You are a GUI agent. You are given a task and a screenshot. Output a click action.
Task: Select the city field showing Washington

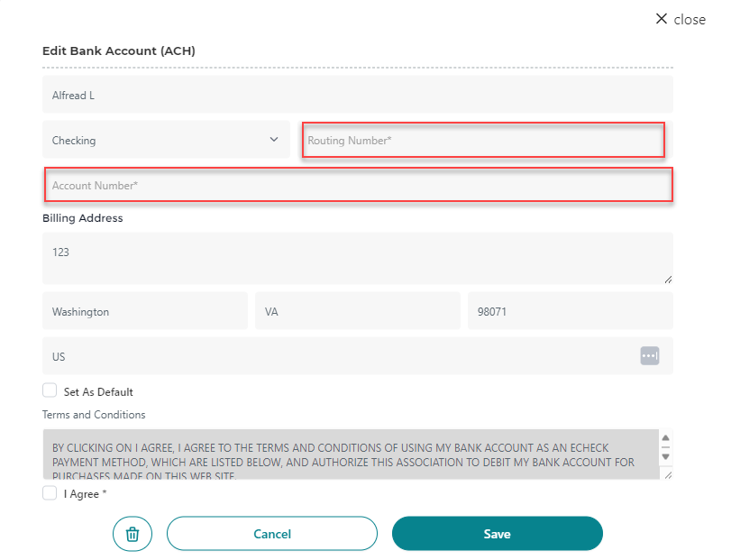[x=144, y=311]
